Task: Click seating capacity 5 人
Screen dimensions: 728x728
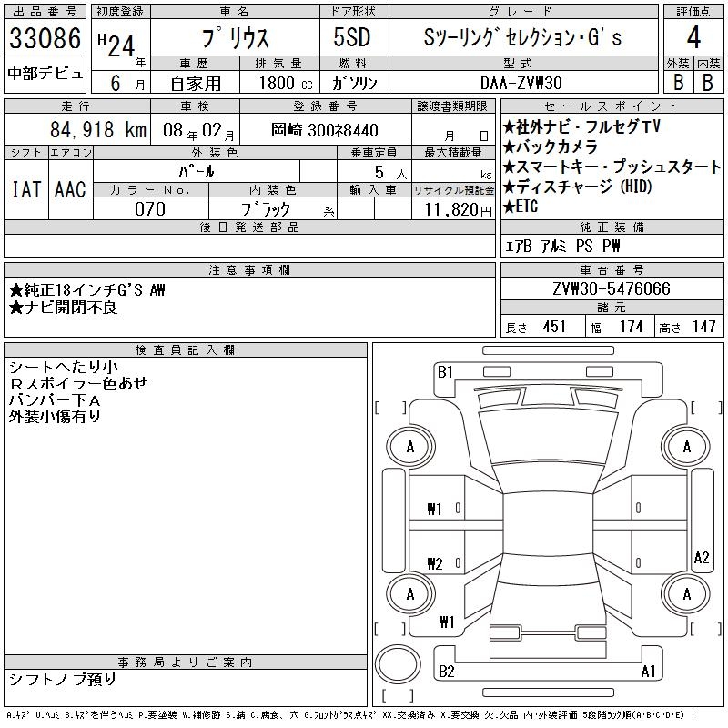Action: coord(390,173)
